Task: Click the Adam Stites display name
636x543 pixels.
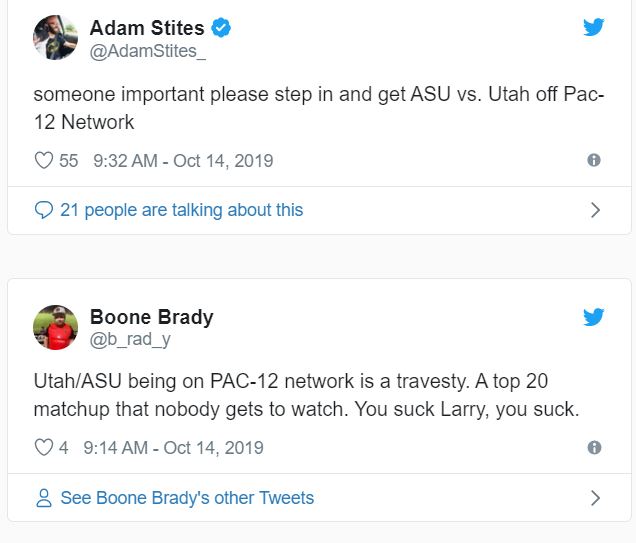Action: (x=147, y=28)
